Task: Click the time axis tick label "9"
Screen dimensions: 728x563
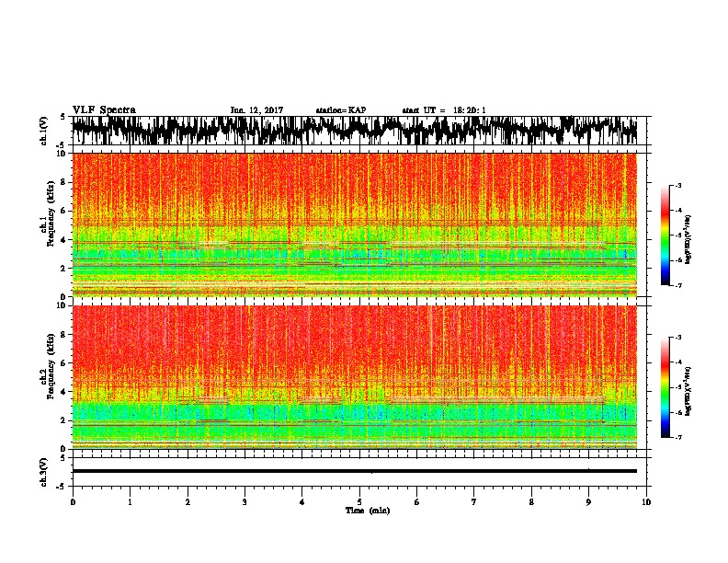Action: point(588,502)
